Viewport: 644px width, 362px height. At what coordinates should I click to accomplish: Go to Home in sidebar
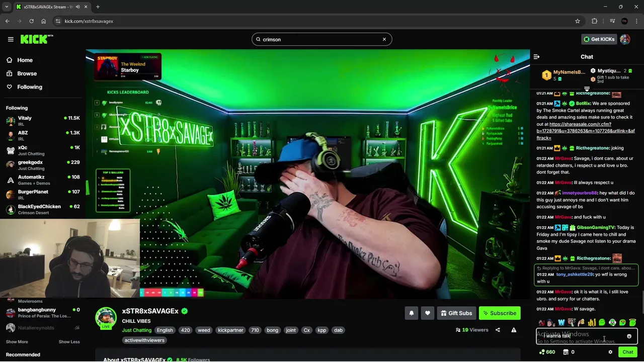click(x=25, y=60)
